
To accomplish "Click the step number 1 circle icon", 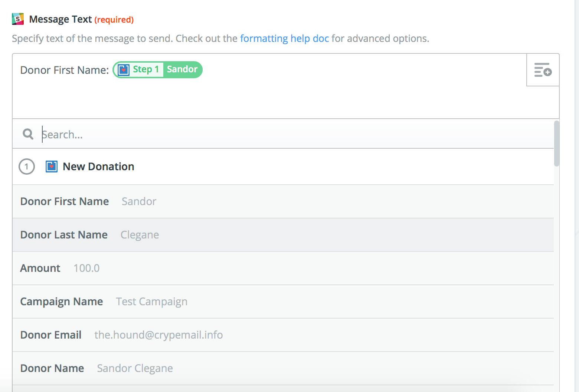I will pyautogui.click(x=27, y=167).
